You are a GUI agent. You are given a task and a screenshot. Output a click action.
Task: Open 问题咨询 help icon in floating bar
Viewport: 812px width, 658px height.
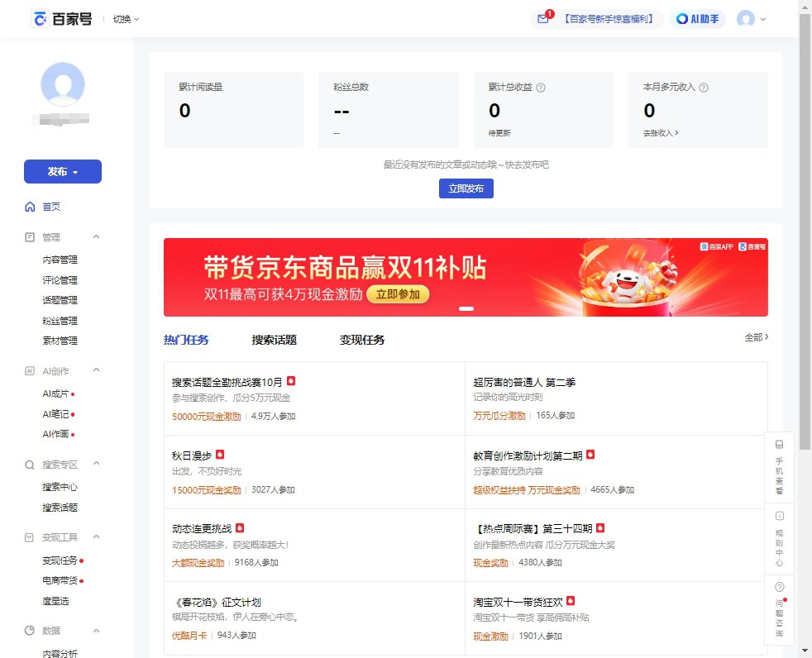coord(780,587)
